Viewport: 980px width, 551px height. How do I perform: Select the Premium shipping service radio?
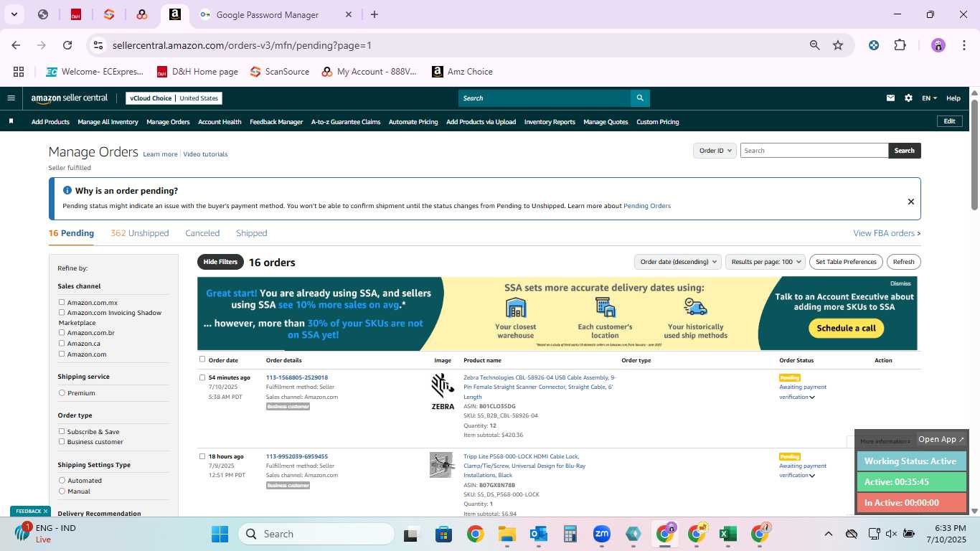(62, 393)
